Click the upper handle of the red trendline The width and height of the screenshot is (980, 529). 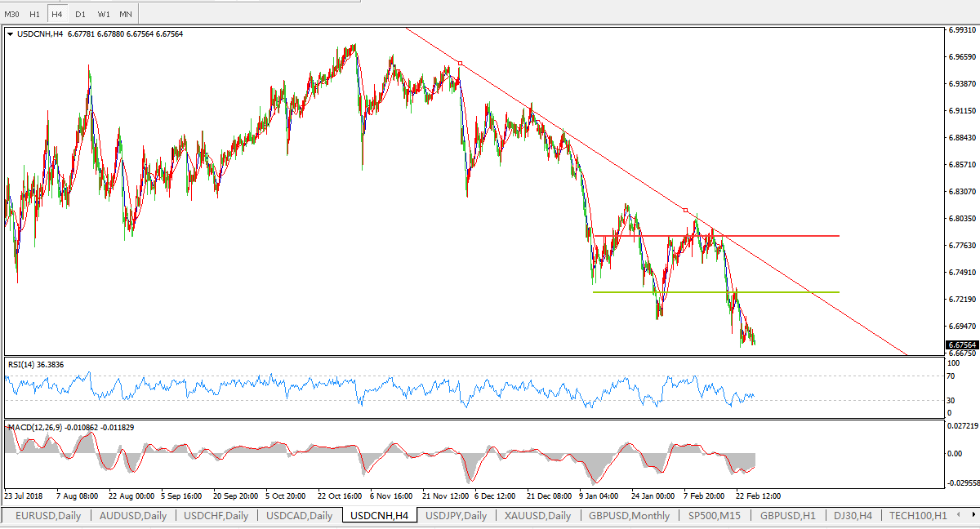tap(461, 63)
